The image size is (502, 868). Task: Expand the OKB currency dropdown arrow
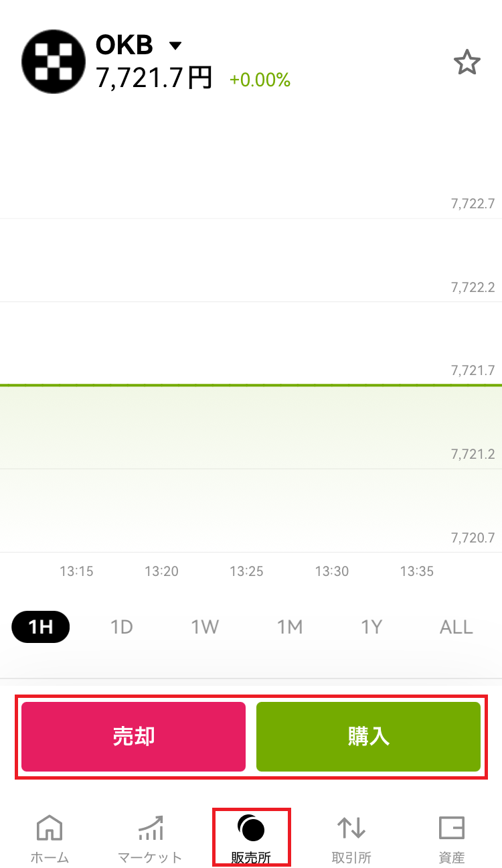175,46
